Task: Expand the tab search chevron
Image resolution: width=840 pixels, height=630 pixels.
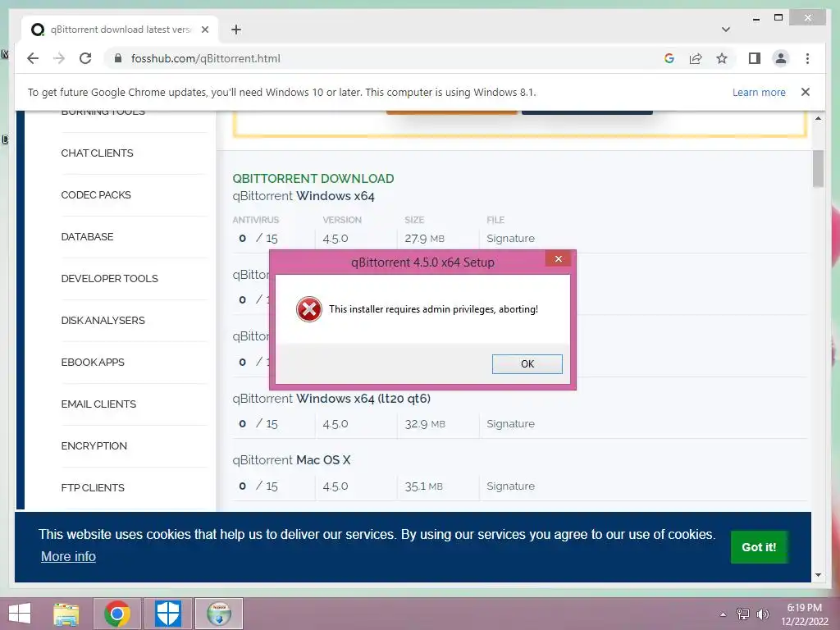Action: click(725, 30)
